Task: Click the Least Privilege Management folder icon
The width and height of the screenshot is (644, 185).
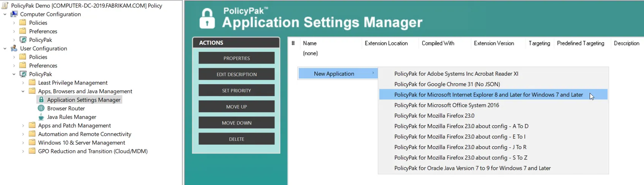Action: [32, 83]
